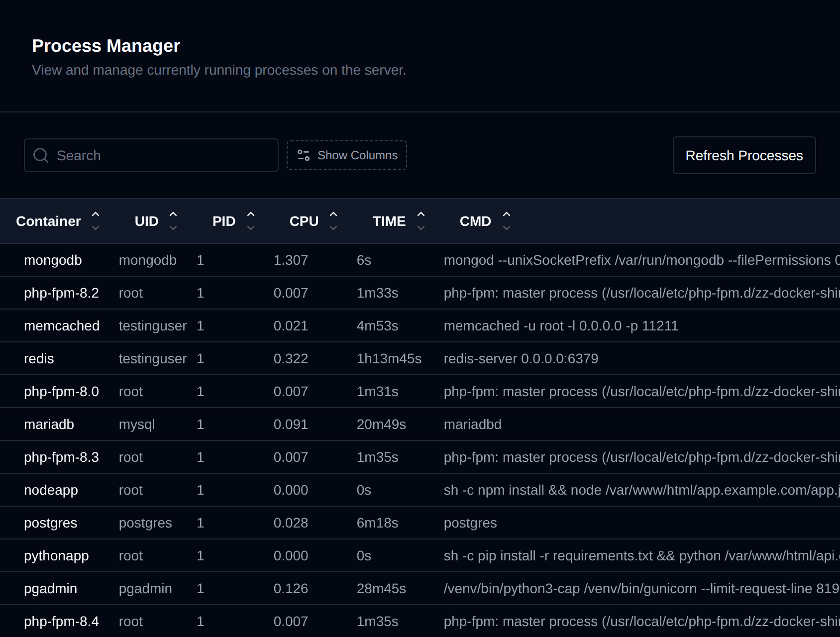Screen dimensions: 840x637
Task: Click the Refresh Processes button
Action: (x=744, y=155)
